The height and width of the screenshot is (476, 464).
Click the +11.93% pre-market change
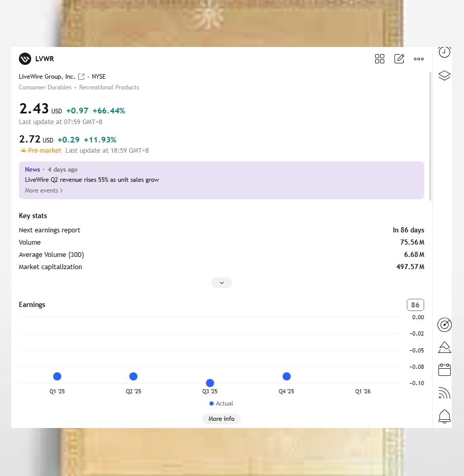(100, 140)
